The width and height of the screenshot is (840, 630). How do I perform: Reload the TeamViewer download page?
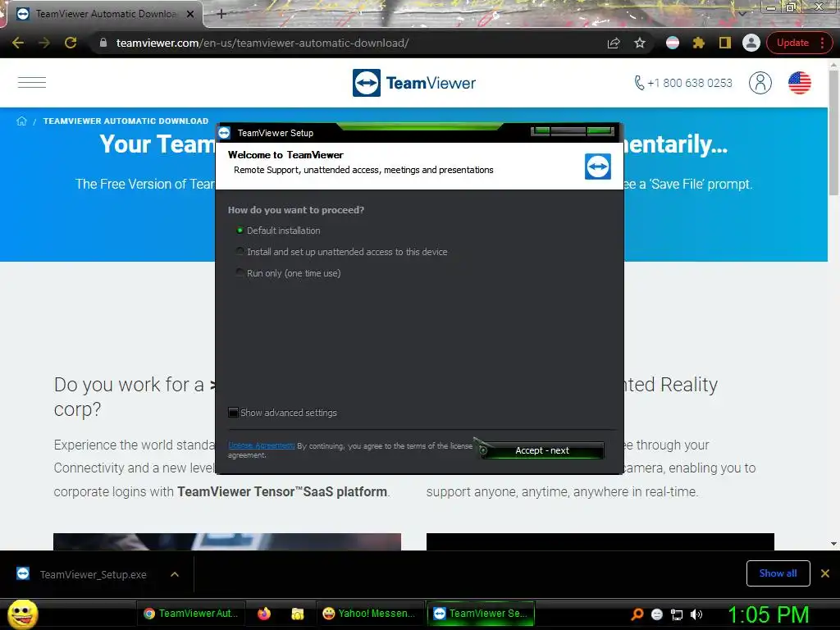[71, 43]
